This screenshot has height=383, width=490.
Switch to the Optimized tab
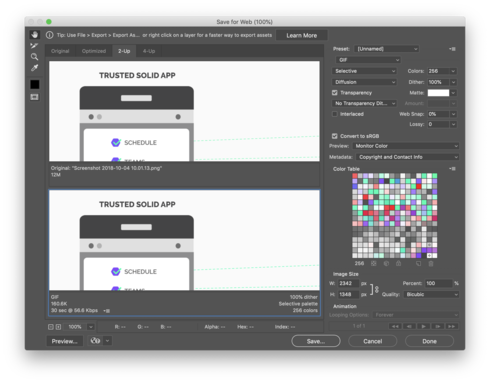click(94, 51)
